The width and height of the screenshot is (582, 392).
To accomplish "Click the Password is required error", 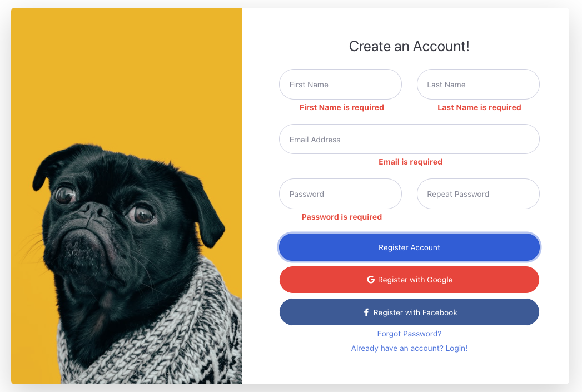I will (341, 217).
